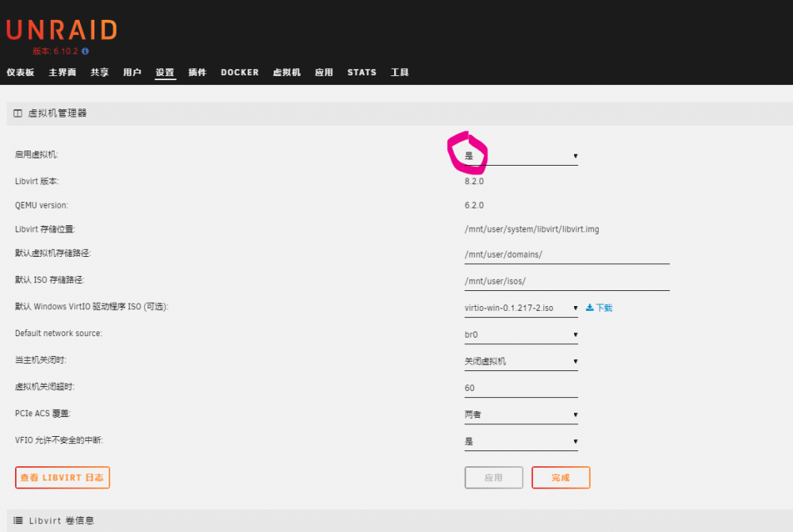Click the 查看 LIBVIRT 日志 button
Image resolution: width=793 pixels, height=532 pixels.
pos(62,477)
